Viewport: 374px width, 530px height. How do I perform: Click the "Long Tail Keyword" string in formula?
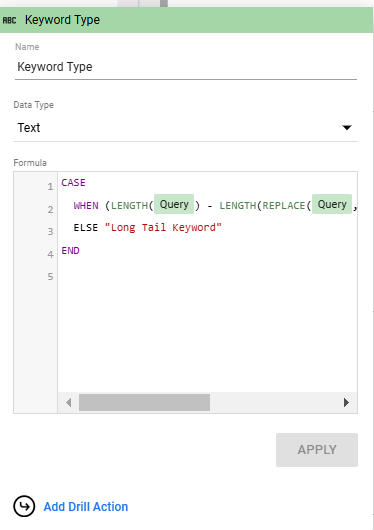click(x=163, y=227)
